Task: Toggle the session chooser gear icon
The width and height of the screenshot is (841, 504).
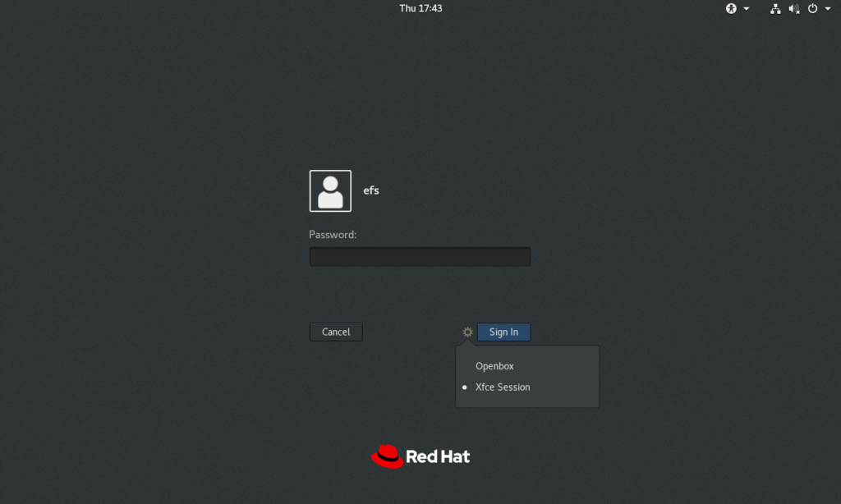Action: pos(467,332)
